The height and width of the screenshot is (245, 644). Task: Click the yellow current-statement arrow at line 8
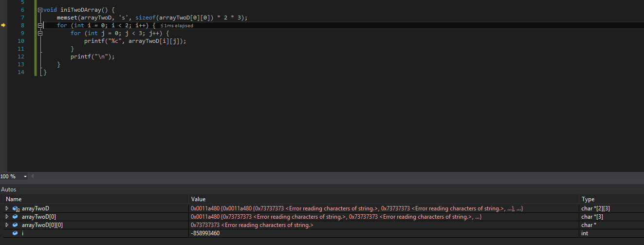(x=3, y=25)
